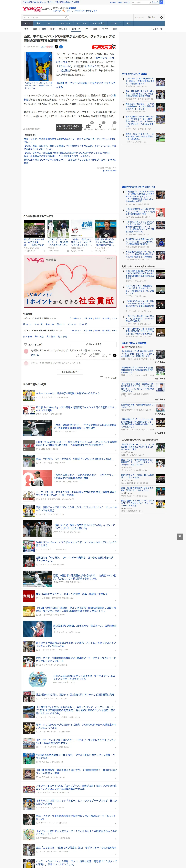
Task: Click into the keyword search field
Action: [x=43, y=18]
